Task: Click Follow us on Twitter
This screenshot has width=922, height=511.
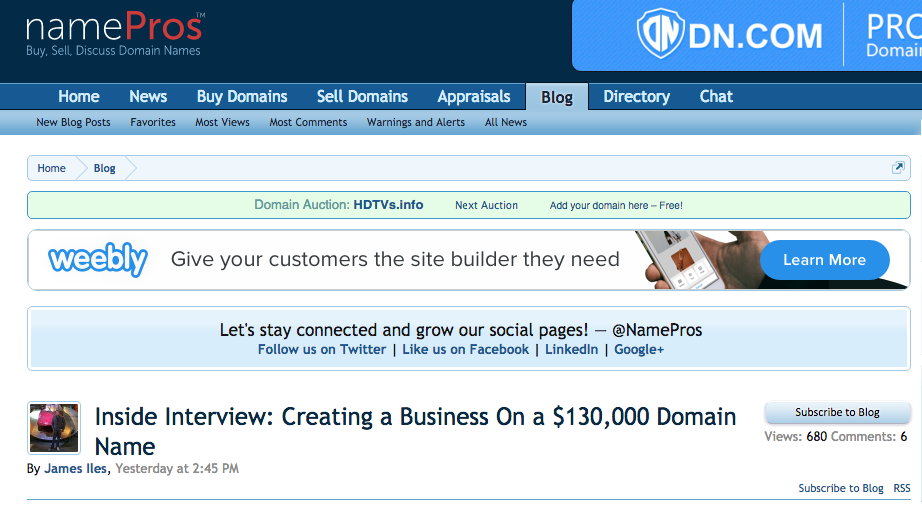Action: coord(322,349)
